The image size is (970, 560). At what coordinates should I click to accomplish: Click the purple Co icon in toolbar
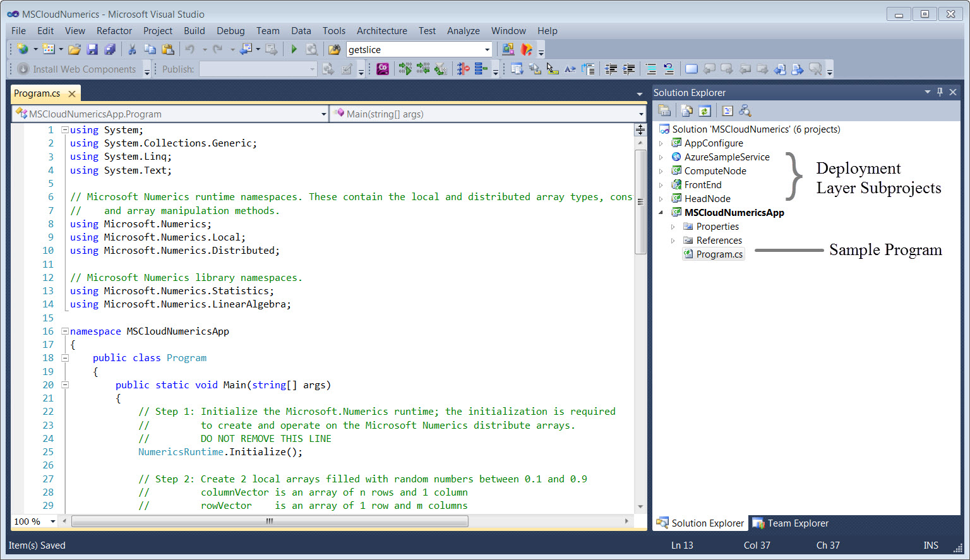[383, 69]
